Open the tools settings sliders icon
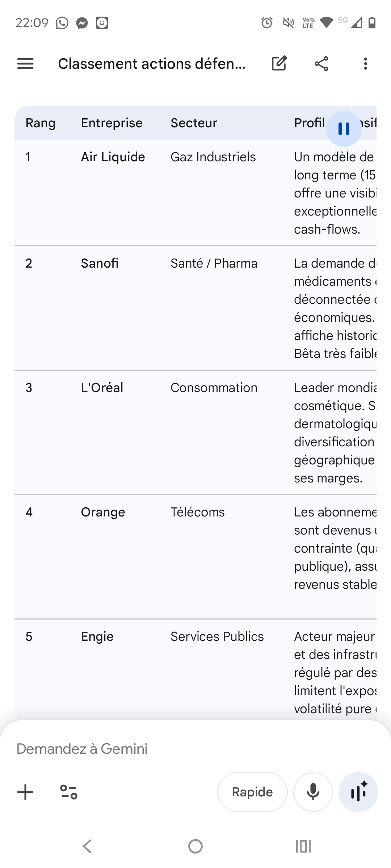The image size is (391, 868). point(69,792)
